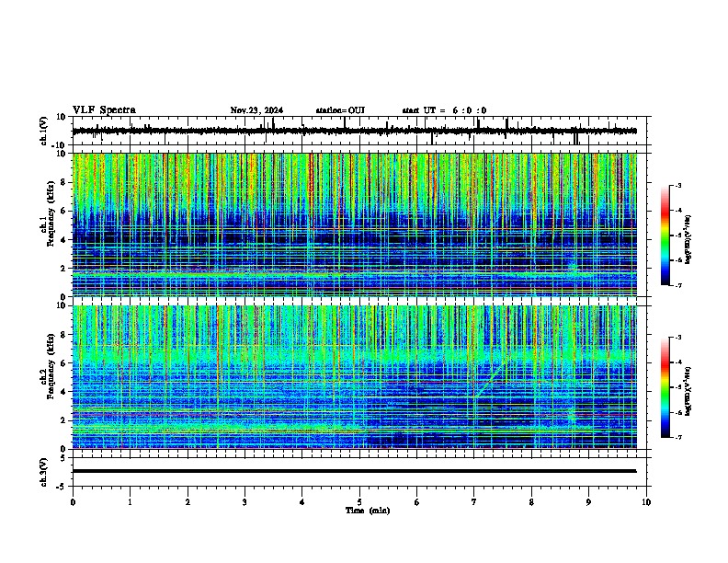Screen dimensions: 728x563
Task: Click the "-10" tick on ch.1(V) axis
Action: pyautogui.click(x=60, y=145)
